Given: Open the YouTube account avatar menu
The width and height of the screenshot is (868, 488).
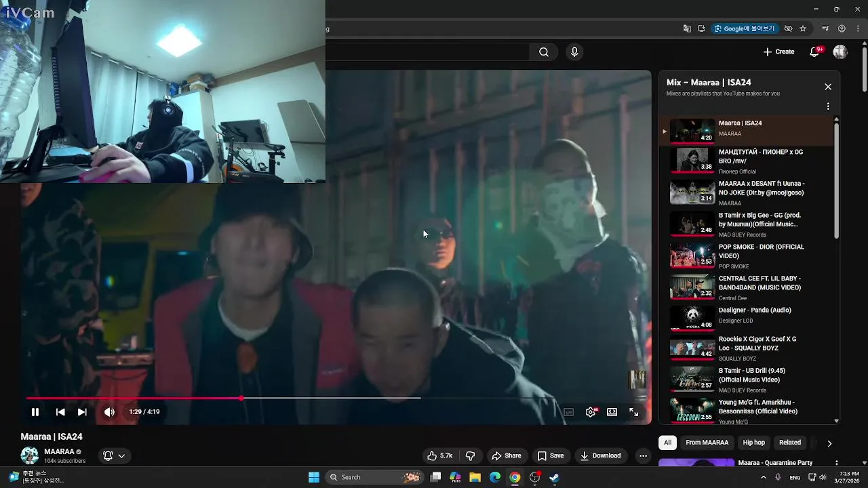Looking at the screenshot, I should pos(840,52).
